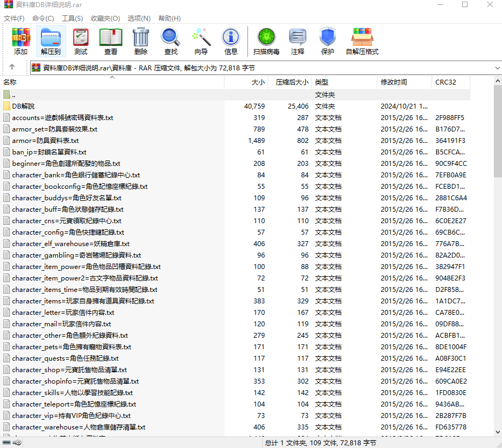Click the vertical scrollbar thumb
502x448 pixels.
498,131
